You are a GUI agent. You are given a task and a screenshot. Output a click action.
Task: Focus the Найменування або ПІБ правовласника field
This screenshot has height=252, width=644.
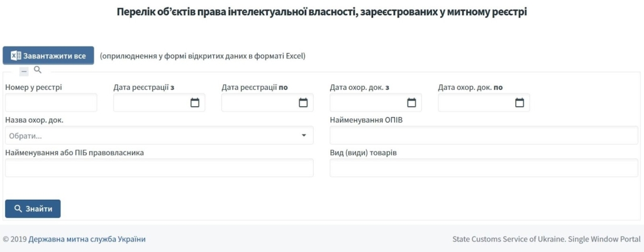point(159,168)
